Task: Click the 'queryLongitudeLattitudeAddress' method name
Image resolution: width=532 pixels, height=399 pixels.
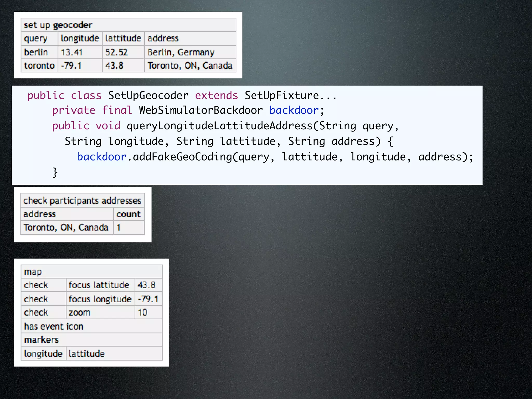Action: click(220, 126)
